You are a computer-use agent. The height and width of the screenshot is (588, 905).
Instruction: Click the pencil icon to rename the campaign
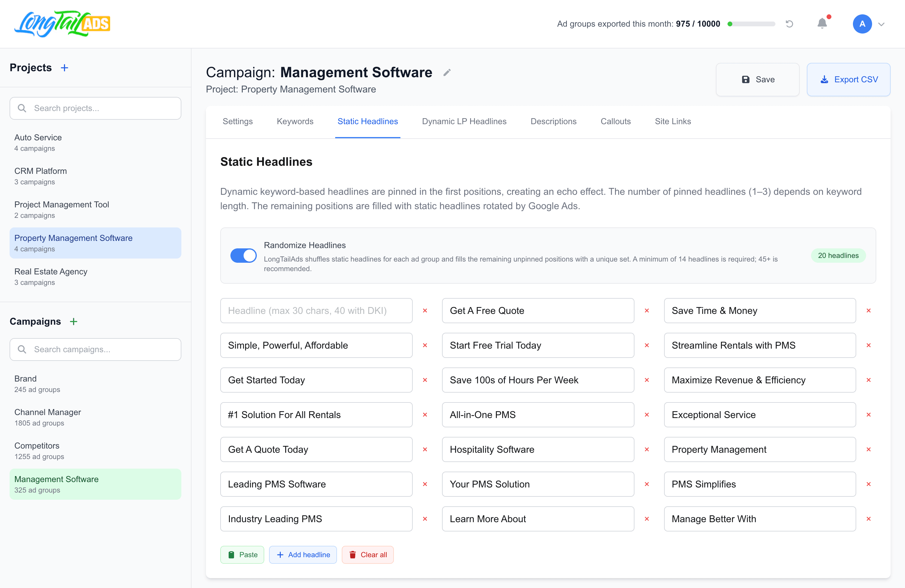pos(447,72)
